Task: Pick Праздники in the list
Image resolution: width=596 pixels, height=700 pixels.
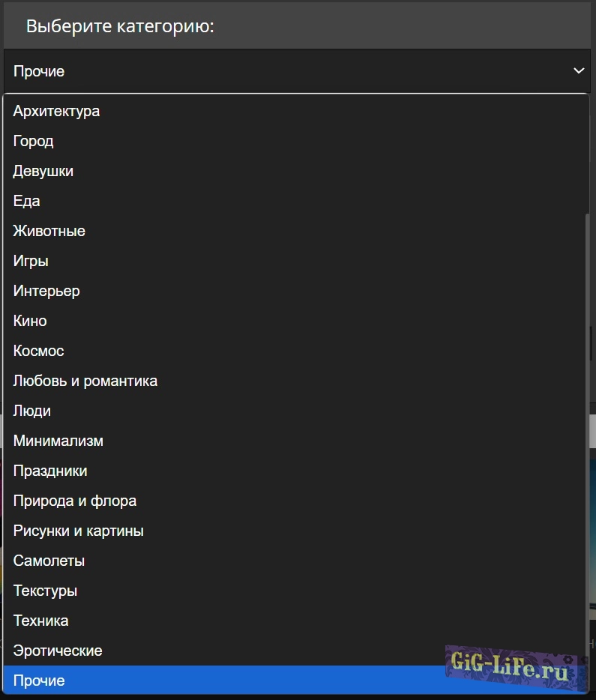Action: point(50,471)
